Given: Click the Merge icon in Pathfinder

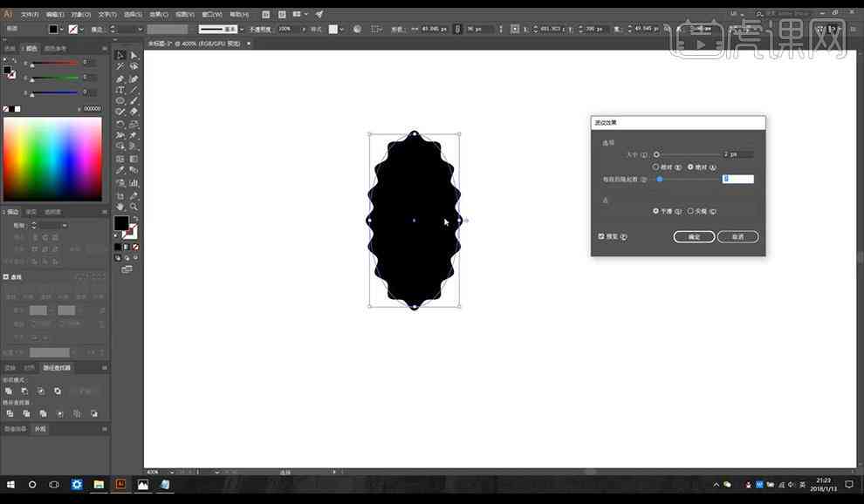Looking at the screenshot, I should pyautogui.click(x=43, y=413).
